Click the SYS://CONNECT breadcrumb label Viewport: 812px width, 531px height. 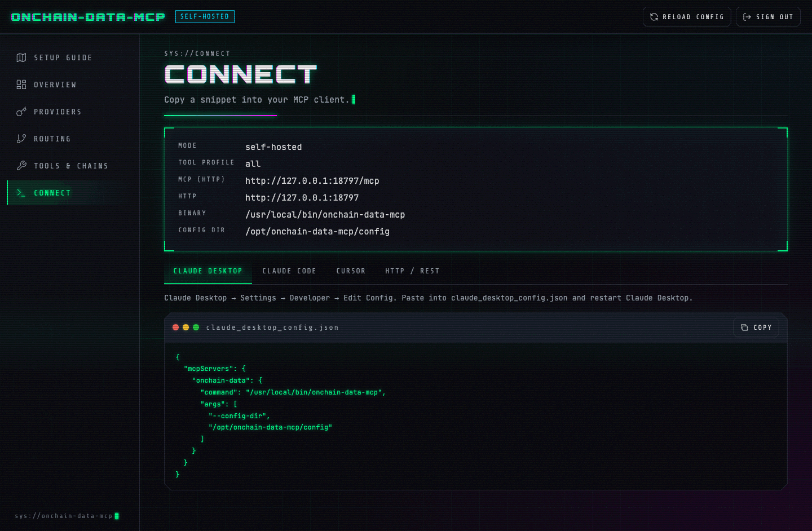click(197, 54)
